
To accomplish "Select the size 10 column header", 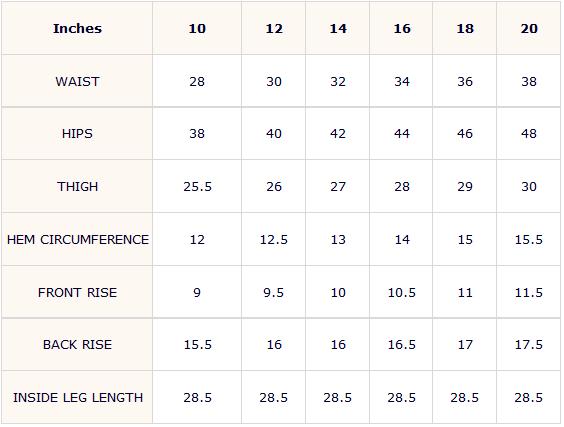I will 197,28.
